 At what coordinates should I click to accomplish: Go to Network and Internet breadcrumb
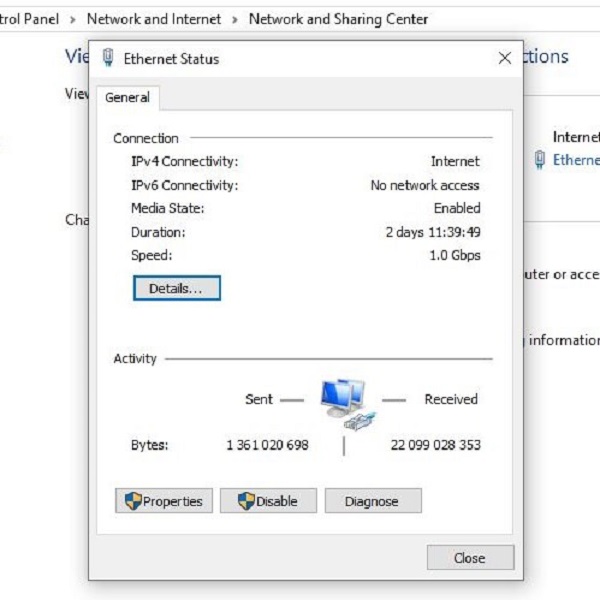pos(154,19)
